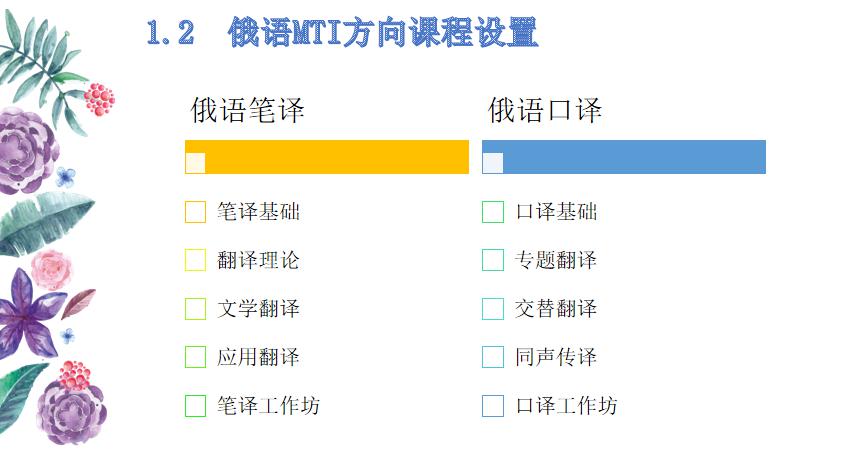Image resolution: width=841 pixels, height=471 pixels.
Task: Check the box beside 笔译基础
Action: (x=195, y=212)
